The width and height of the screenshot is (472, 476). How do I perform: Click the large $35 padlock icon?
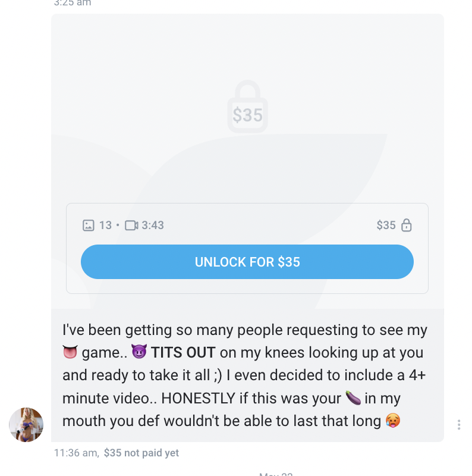(247, 107)
